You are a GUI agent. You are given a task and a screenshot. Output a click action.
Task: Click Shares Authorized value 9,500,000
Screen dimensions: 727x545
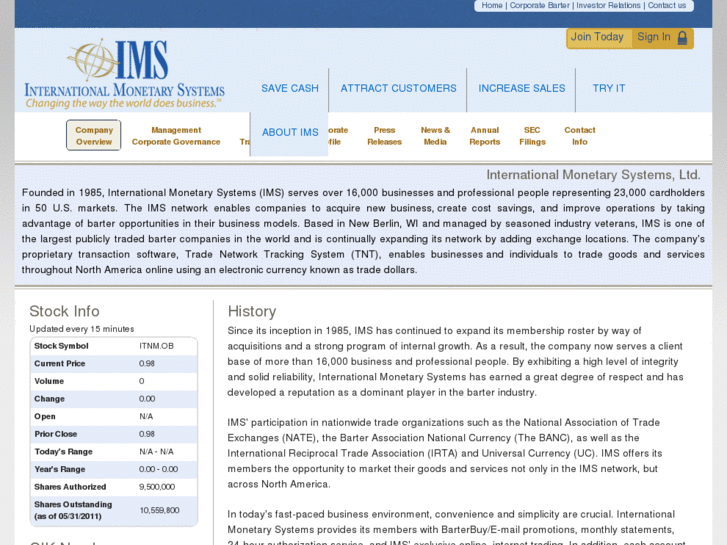157,487
